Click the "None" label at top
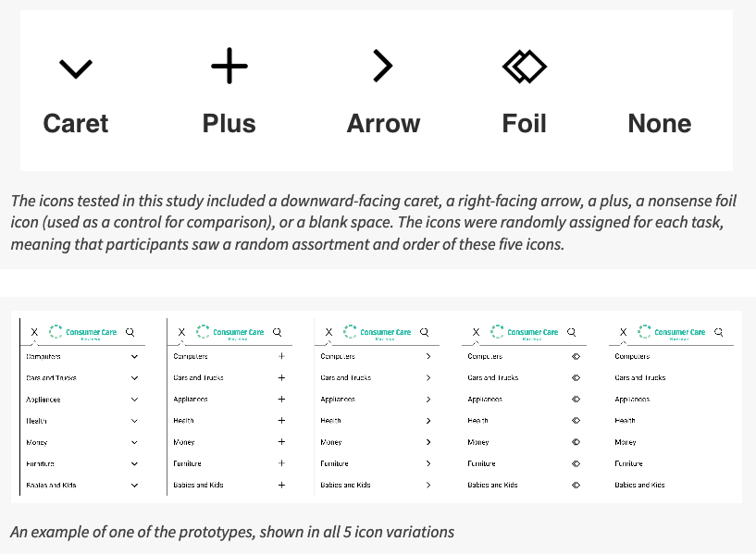This screenshot has height=554, width=756. click(x=659, y=124)
